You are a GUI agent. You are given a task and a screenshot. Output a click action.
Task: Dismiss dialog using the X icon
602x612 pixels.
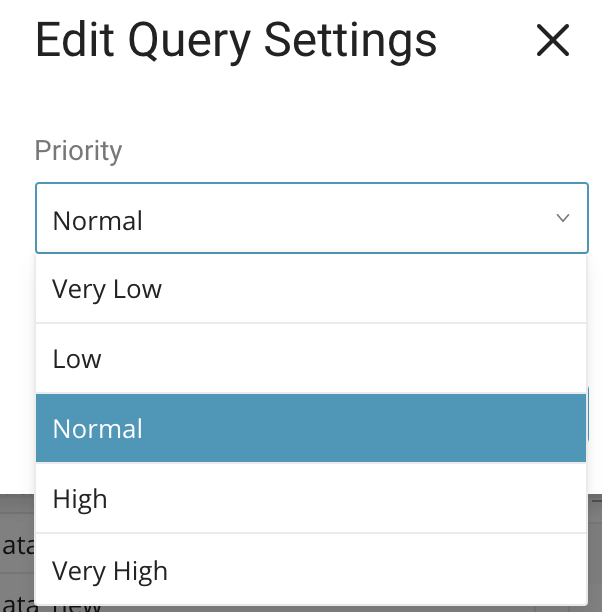[552, 41]
